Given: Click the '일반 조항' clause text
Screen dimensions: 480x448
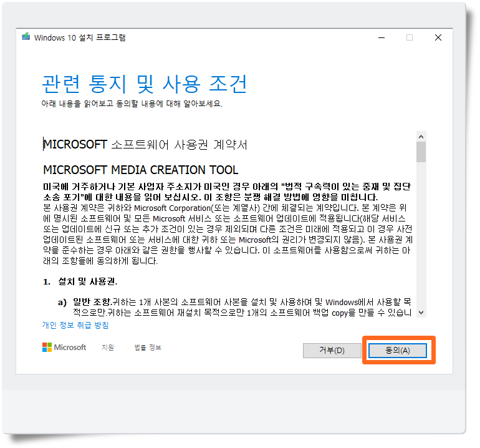Looking at the screenshot, I should pyautogui.click(x=92, y=302).
